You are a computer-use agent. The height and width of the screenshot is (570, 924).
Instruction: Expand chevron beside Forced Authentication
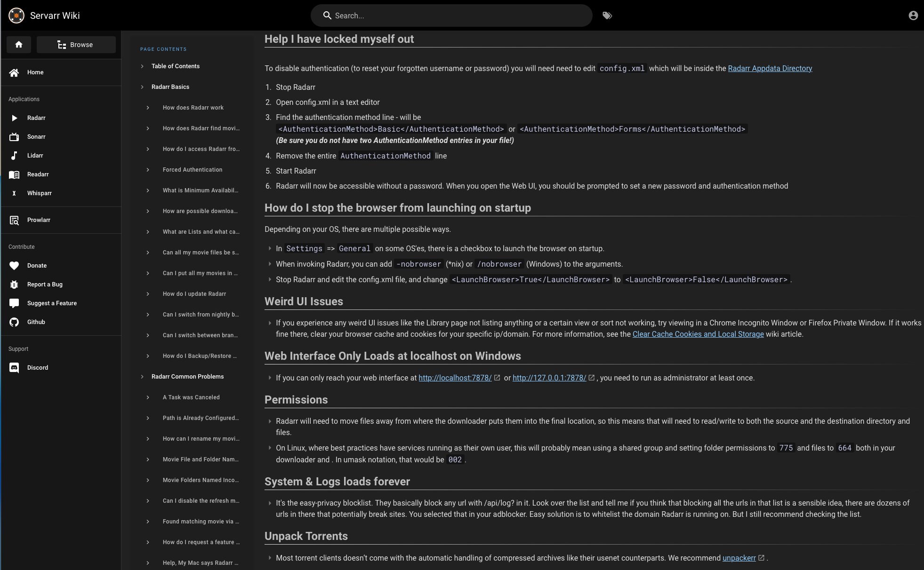point(148,170)
